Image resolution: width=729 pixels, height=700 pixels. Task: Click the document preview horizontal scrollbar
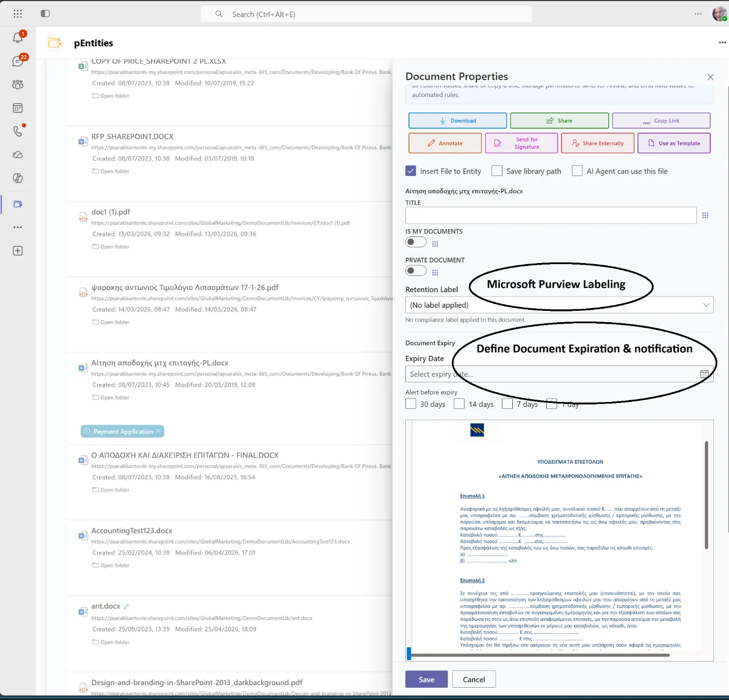point(540,655)
